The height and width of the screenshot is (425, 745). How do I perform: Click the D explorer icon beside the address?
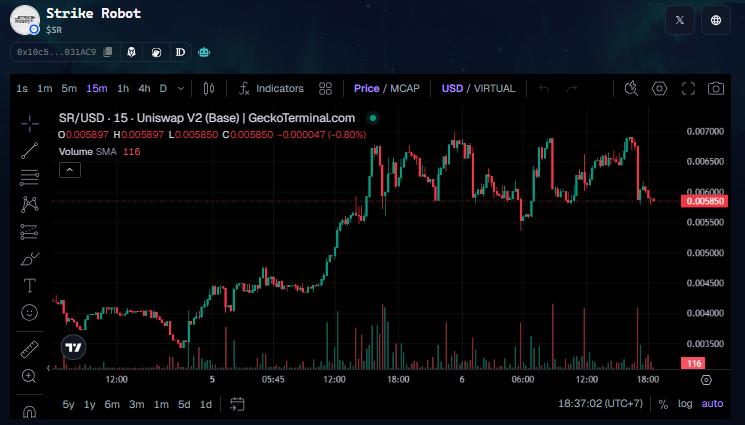[x=180, y=52]
